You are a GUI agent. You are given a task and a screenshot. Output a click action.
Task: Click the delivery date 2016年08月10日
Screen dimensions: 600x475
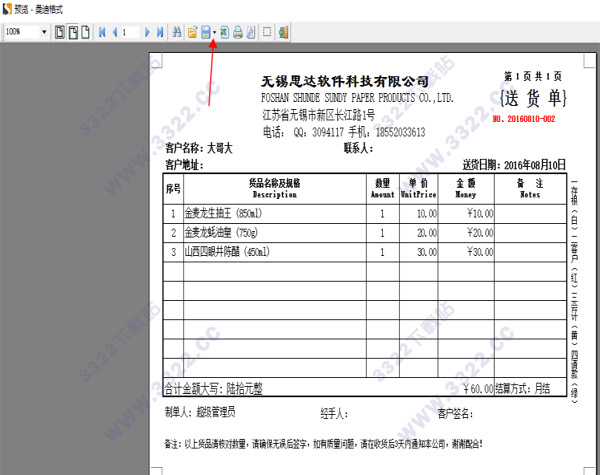pos(534,165)
